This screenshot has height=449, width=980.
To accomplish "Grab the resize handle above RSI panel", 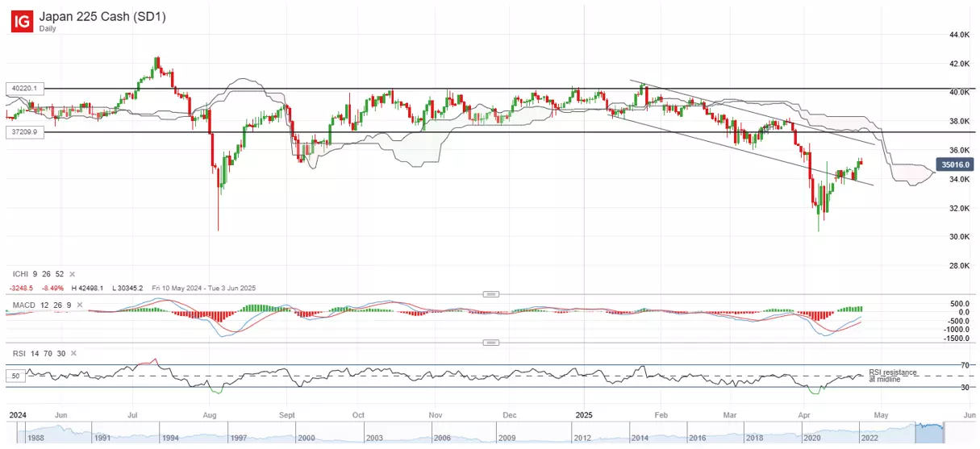I will pyautogui.click(x=491, y=343).
